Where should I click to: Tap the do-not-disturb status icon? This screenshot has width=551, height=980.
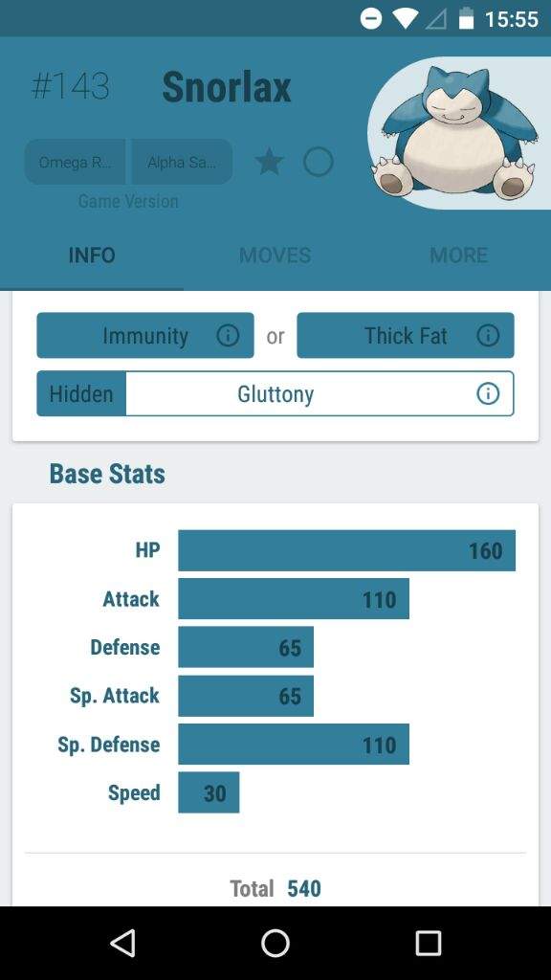370,19
